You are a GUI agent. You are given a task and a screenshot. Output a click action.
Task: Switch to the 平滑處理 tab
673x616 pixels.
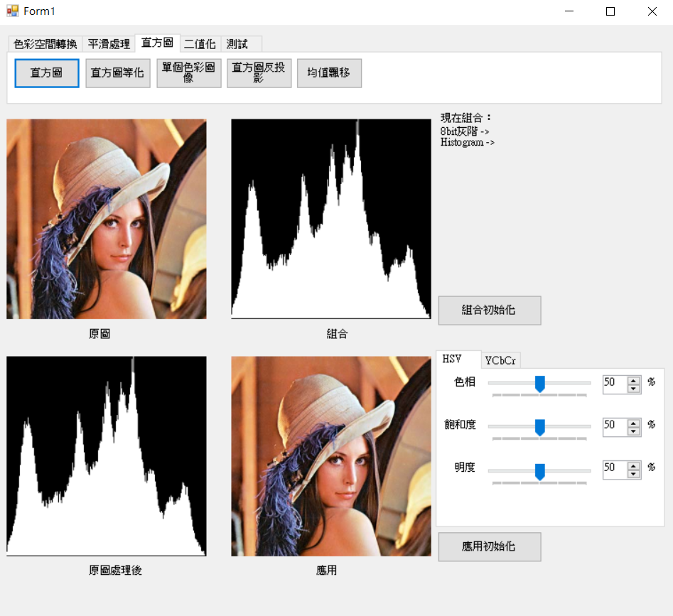pos(109,44)
